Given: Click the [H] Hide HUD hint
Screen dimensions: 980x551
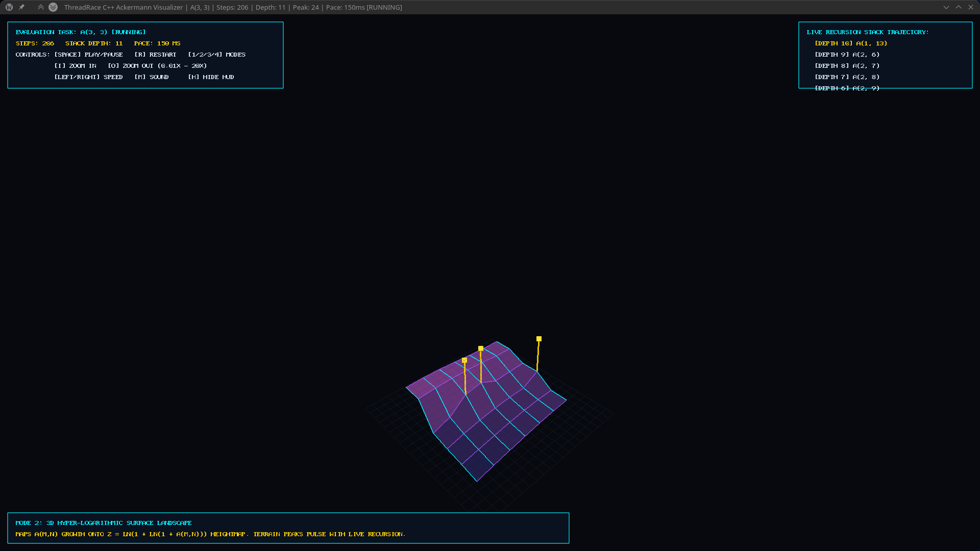Looking at the screenshot, I should point(211,77).
